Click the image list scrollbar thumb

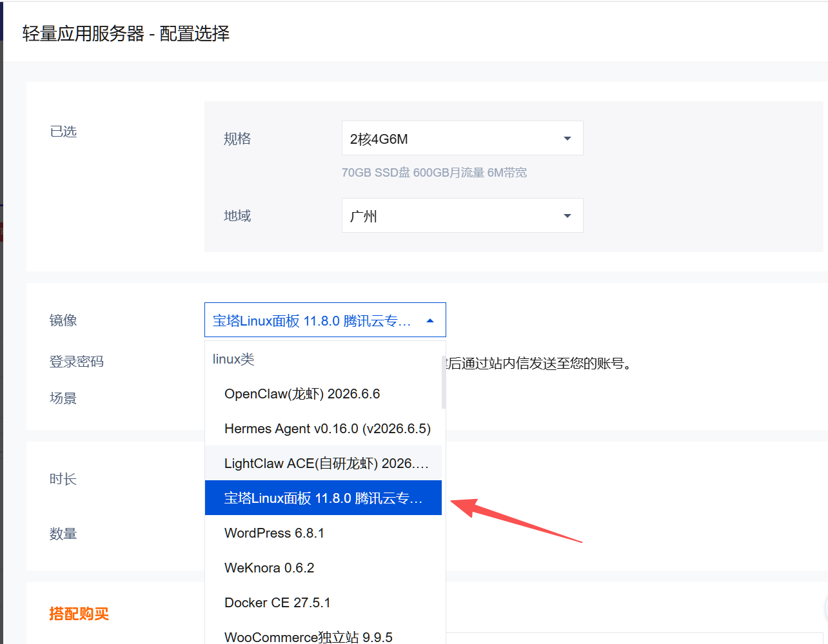[x=444, y=382]
